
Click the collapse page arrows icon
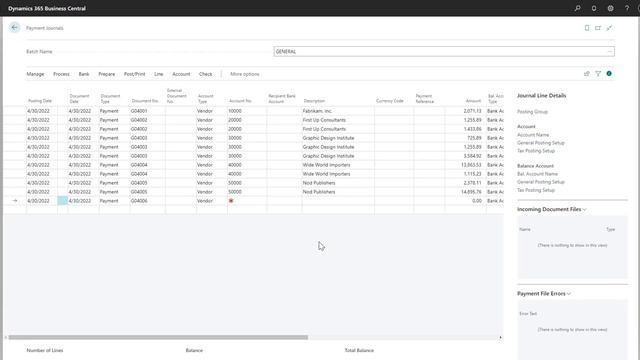pyautogui.click(x=609, y=28)
